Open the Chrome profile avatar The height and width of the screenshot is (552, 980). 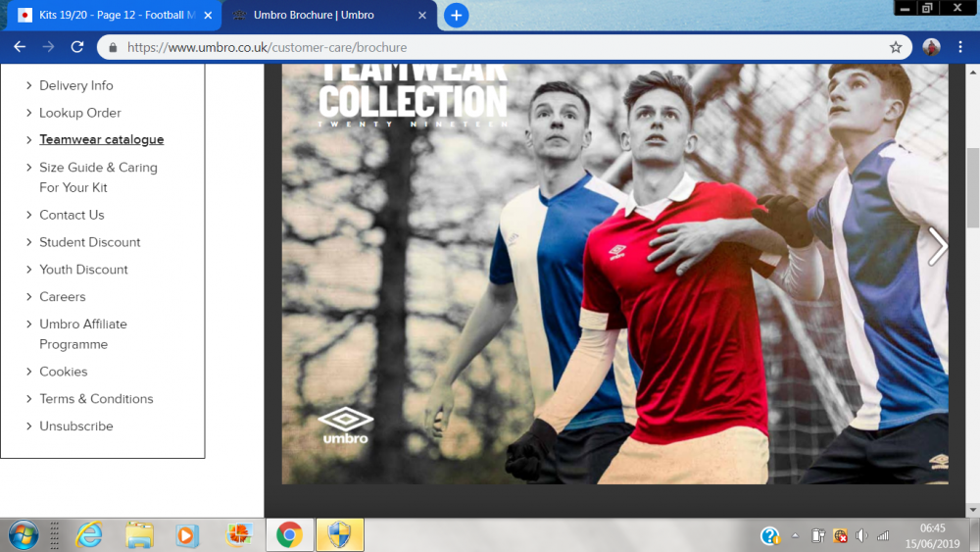(931, 47)
